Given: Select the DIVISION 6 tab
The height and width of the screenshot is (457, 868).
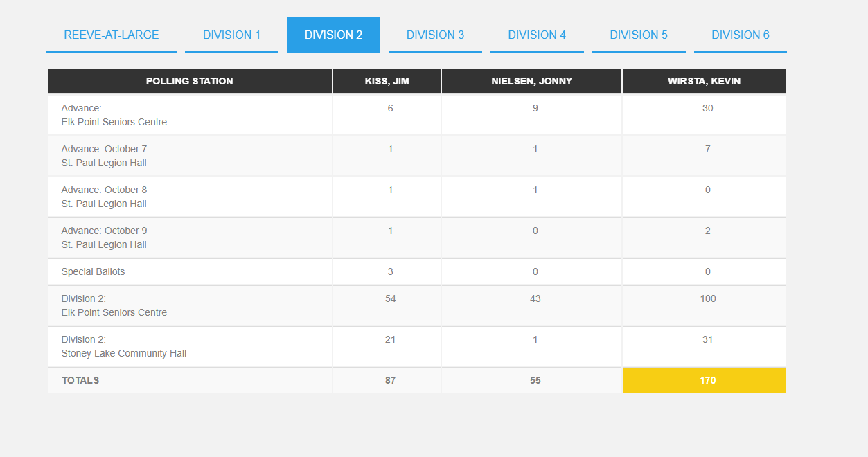Looking at the screenshot, I should point(740,35).
